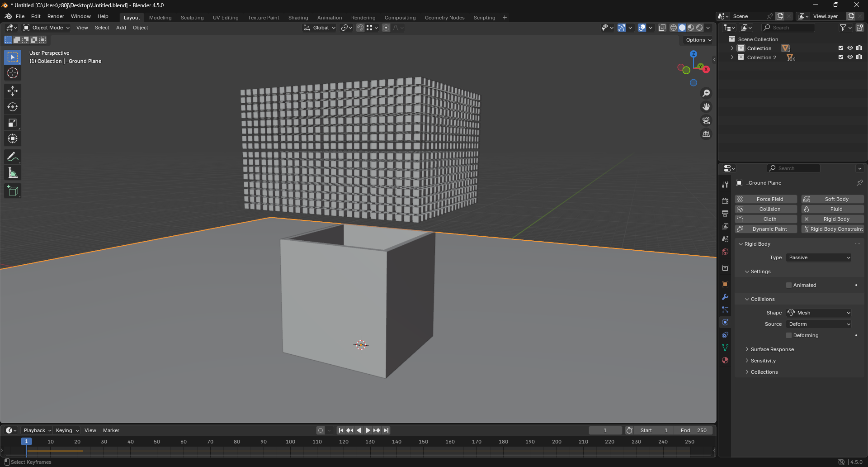Select the Rotate tool
The height and width of the screenshot is (467, 868).
coord(13,107)
